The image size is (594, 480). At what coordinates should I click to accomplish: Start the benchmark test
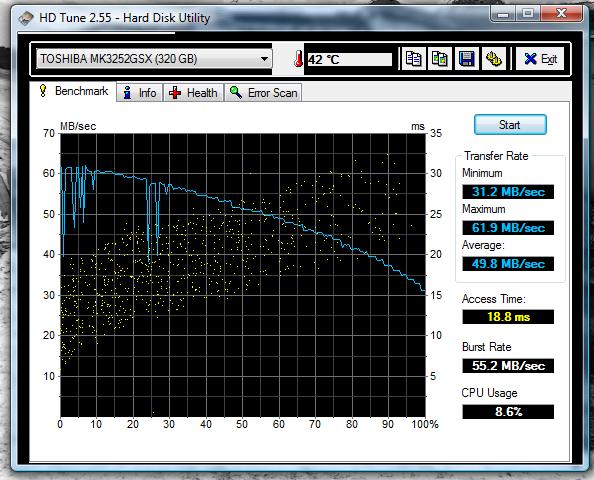tap(510, 125)
